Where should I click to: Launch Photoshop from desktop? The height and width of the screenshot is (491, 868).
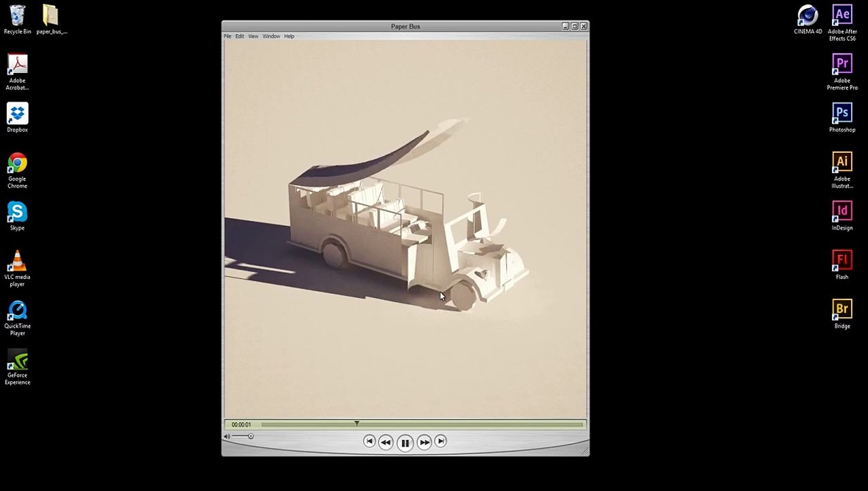click(x=842, y=117)
